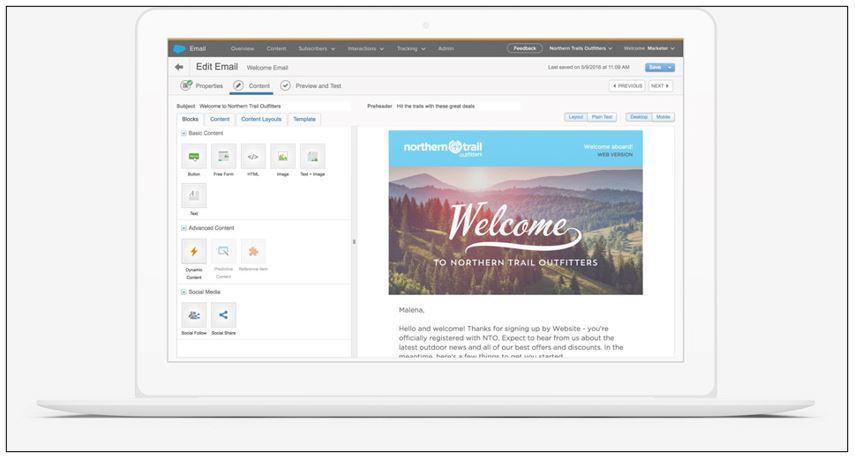
Task: Click the back arrow beside Edit Email
Action: 179,67
